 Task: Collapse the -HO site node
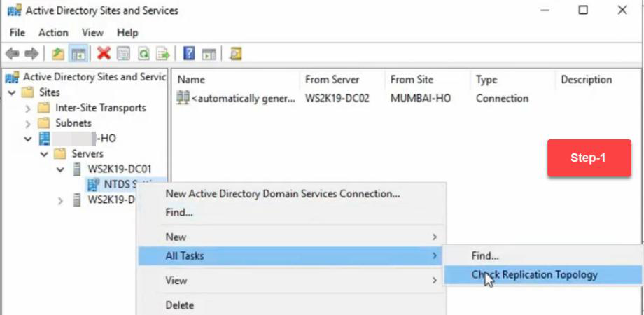[28, 139]
